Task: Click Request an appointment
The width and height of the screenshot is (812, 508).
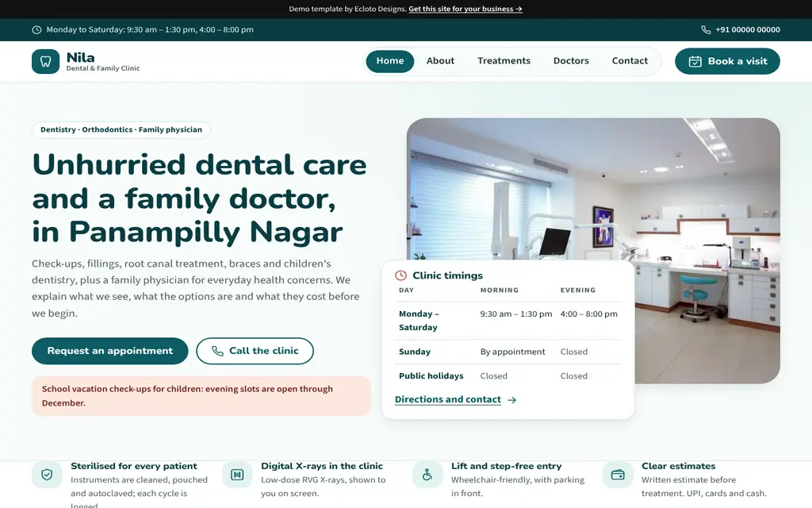Action: point(109,351)
